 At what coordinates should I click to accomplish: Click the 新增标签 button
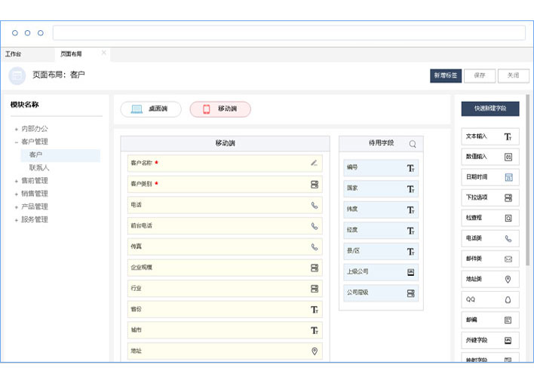(x=445, y=75)
